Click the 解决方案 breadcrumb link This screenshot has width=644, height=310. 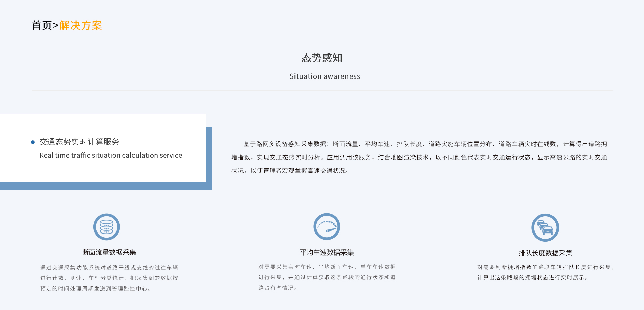pos(80,25)
